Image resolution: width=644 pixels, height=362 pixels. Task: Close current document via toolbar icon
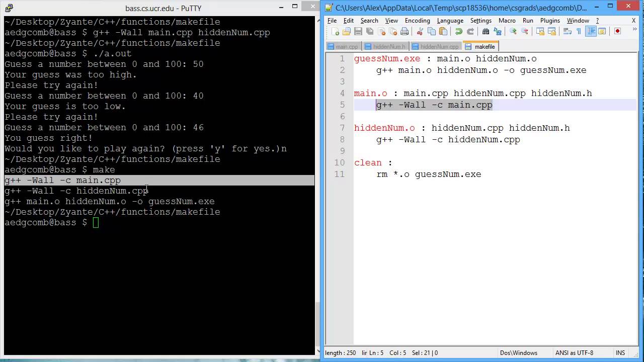381,31
